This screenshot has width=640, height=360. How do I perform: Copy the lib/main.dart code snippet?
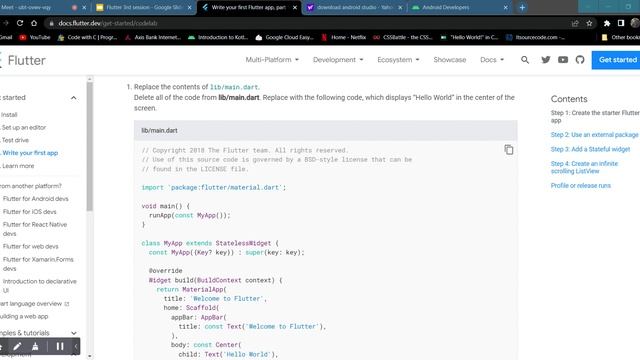tap(509, 150)
